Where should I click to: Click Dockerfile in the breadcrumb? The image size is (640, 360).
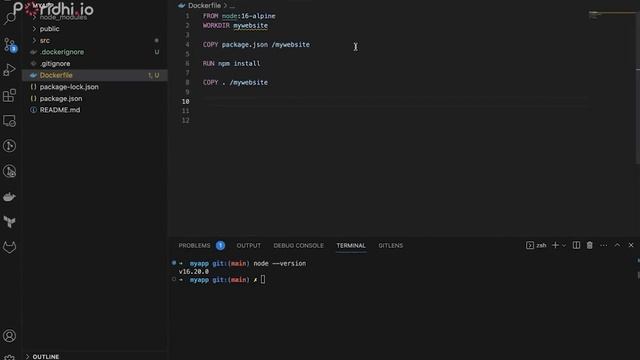click(204, 5)
